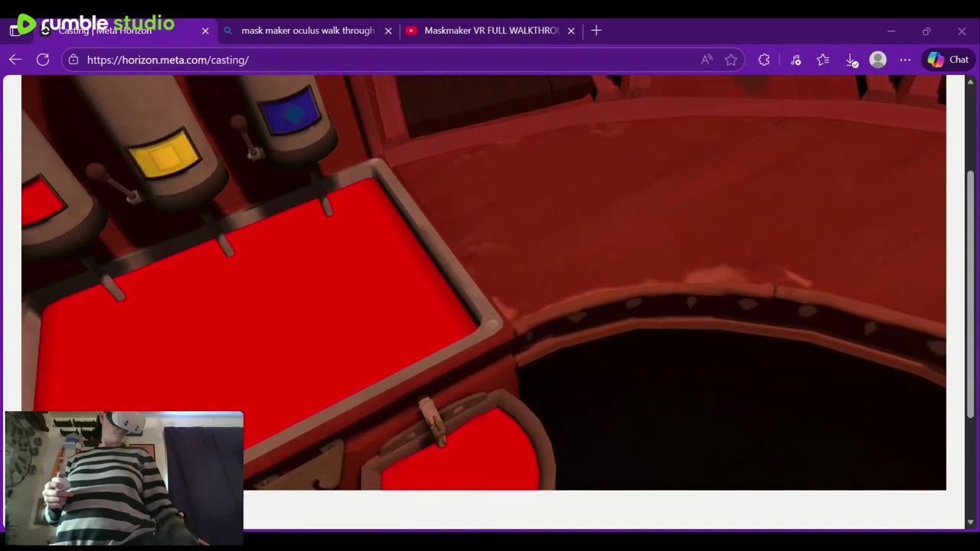Open the Favorites list

(x=823, y=60)
